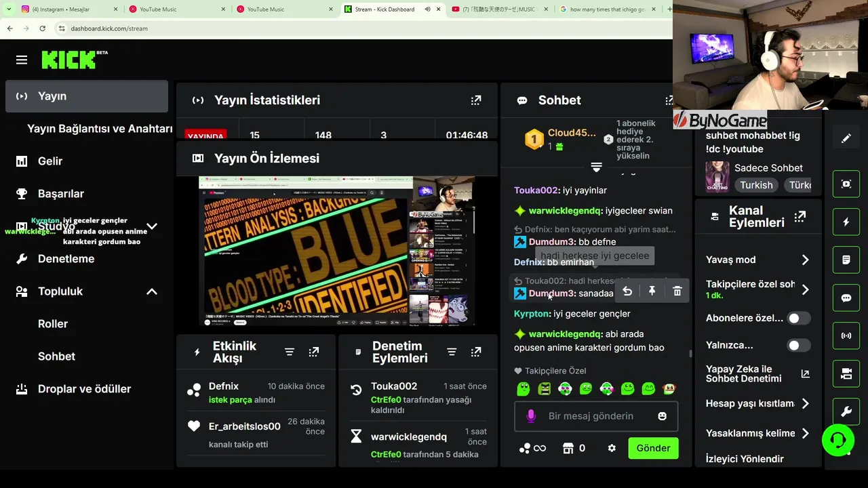The image size is (868, 488).
Task: Open the chat bubble icon in right toolbar
Action: pos(846,298)
